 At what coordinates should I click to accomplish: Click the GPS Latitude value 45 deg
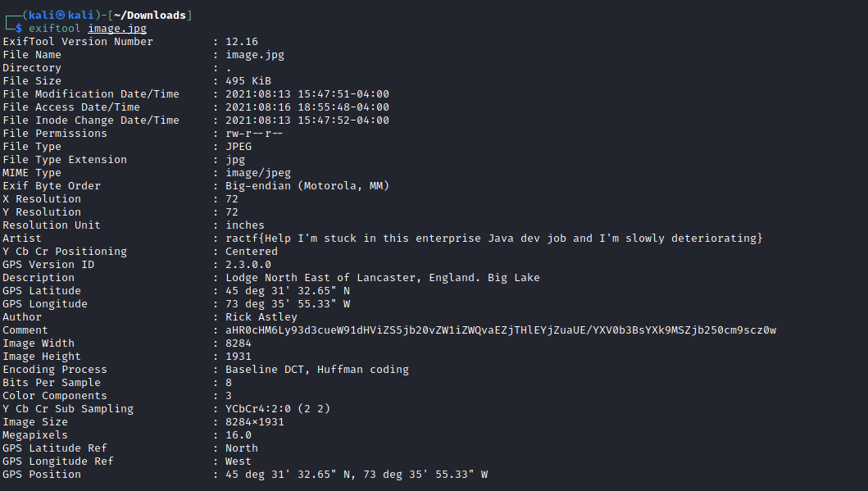[x=288, y=291]
